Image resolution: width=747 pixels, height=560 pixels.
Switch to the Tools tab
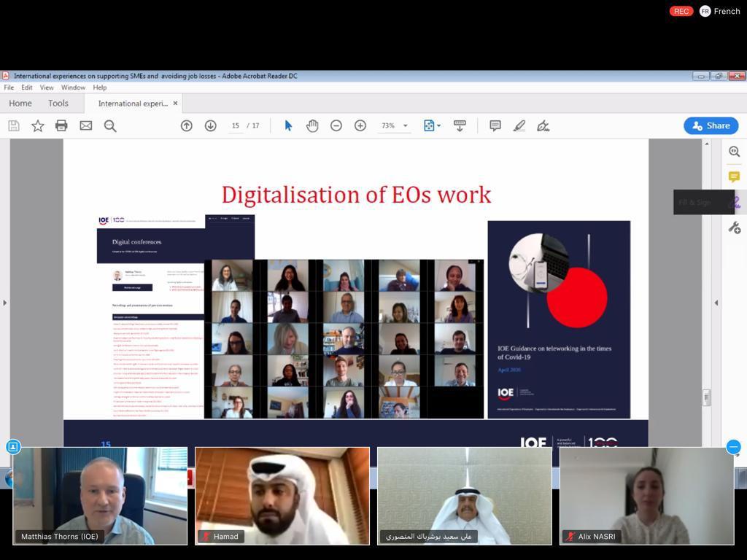tap(58, 104)
